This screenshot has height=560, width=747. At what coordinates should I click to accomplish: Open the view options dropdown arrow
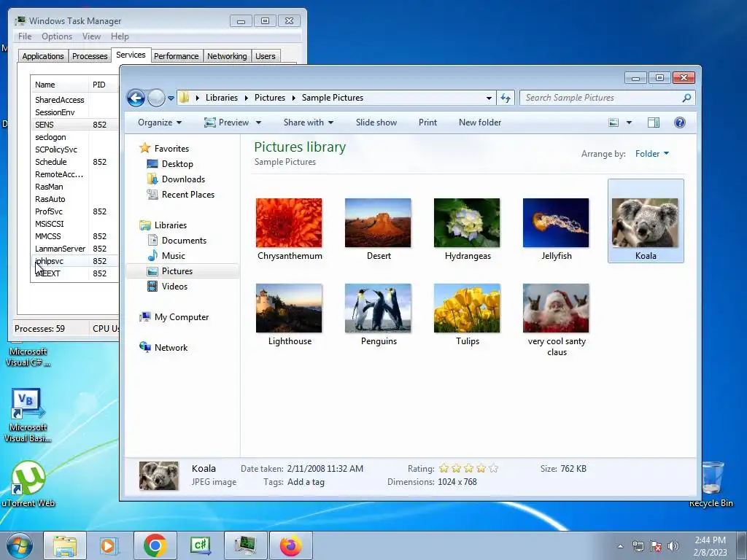pyautogui.click(x=629, y=122)
